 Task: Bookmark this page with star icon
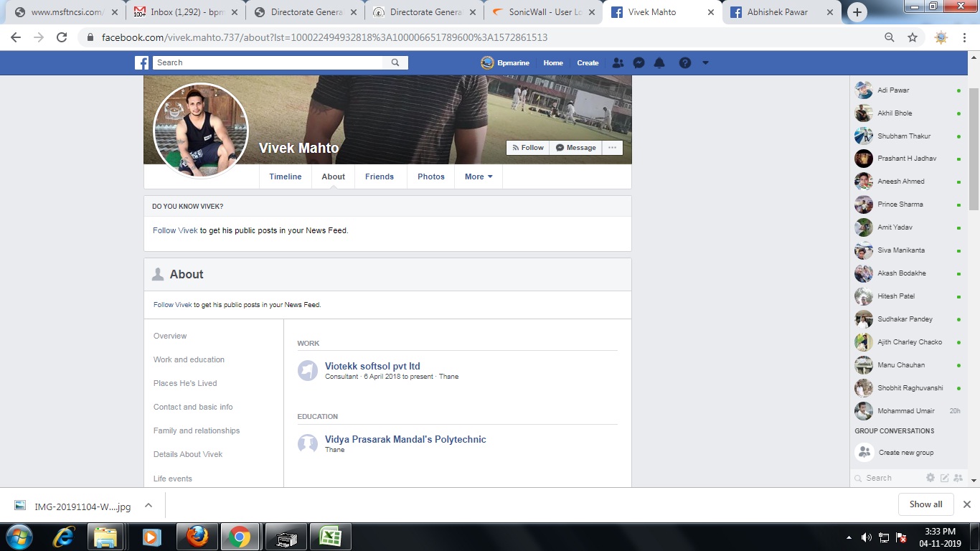pos(913,37)
